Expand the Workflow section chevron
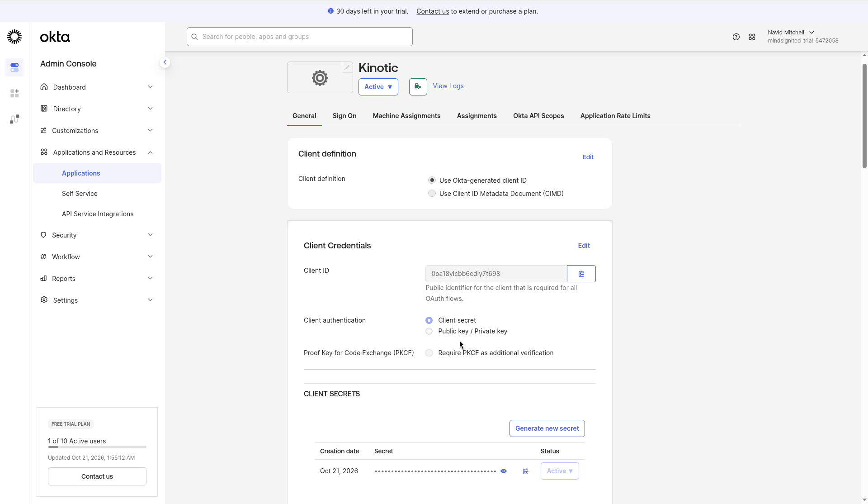868x504 pixels. click(x=150, y=257)
